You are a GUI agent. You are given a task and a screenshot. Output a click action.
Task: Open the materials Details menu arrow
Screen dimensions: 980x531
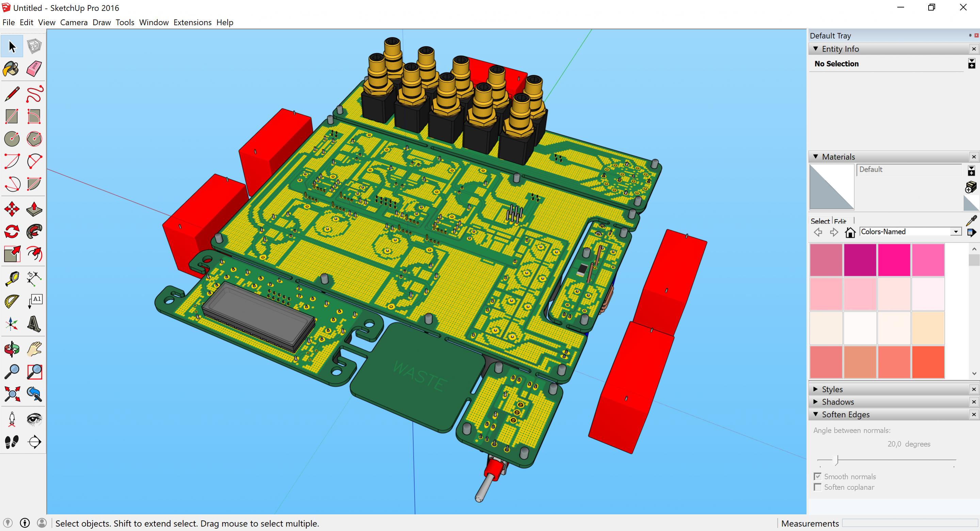[972, 232]
